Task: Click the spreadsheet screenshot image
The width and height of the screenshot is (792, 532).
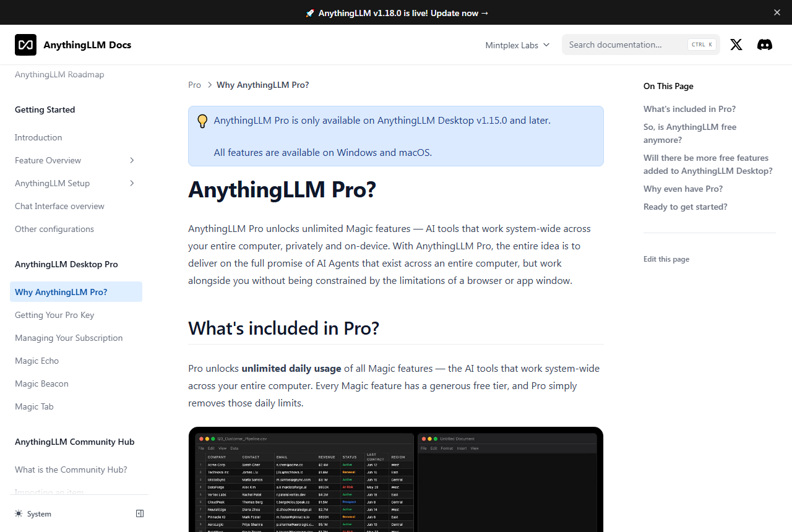Action: pyautogui.click(x=395, y=479)
